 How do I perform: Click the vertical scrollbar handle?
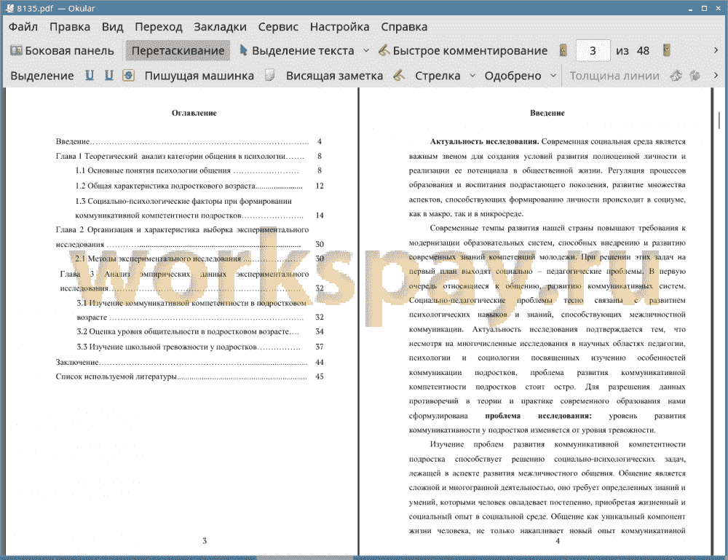pos(719,120)
